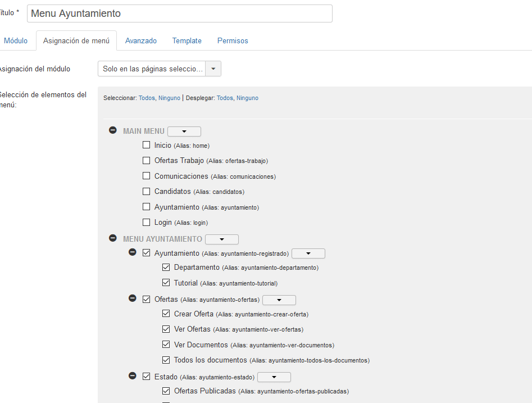Click the Candidatos label text
532x403 pixels.
click(x=172, y=192)
